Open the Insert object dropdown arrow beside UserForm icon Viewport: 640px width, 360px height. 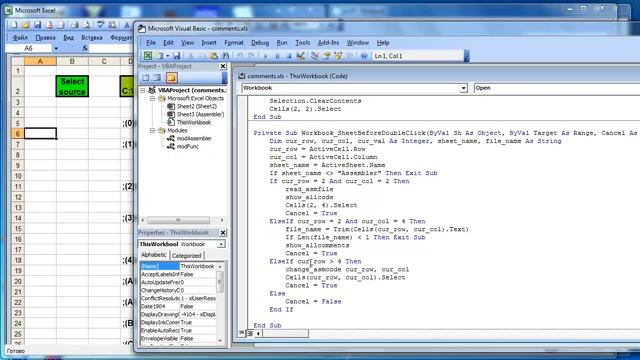pyautogui.click(x=167, y=56)
